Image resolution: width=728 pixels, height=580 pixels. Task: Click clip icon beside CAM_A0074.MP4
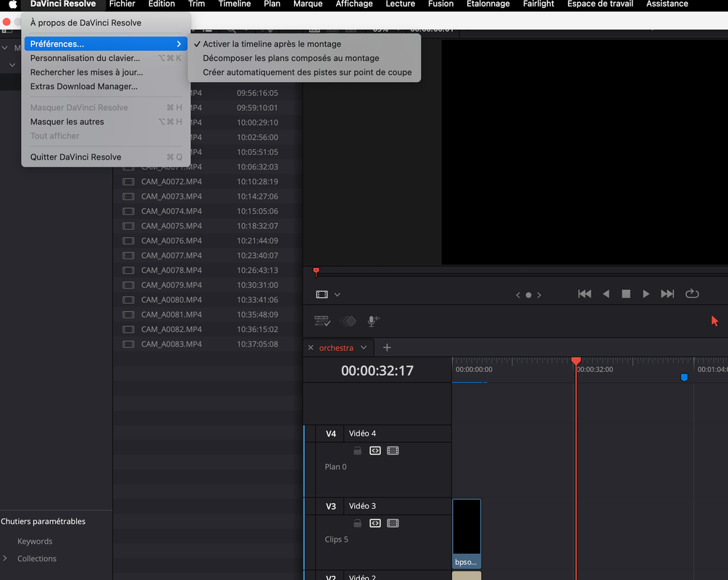[x=128, y=211]
